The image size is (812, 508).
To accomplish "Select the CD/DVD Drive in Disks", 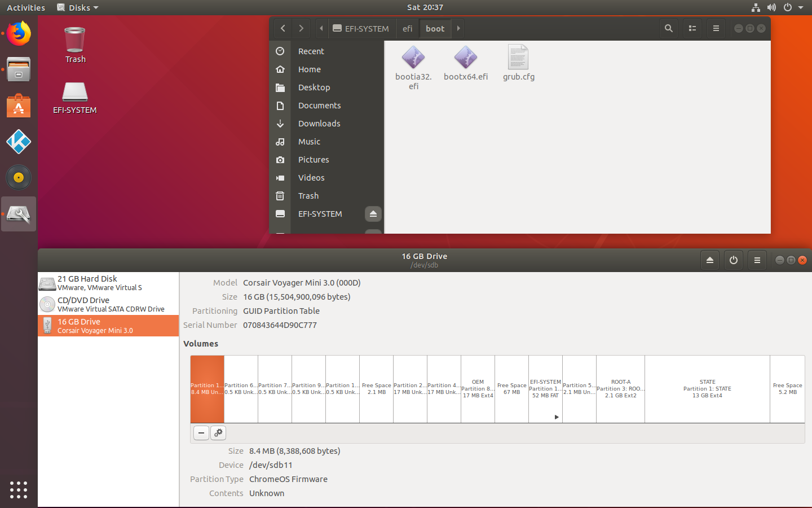I will tap(108, 304).
